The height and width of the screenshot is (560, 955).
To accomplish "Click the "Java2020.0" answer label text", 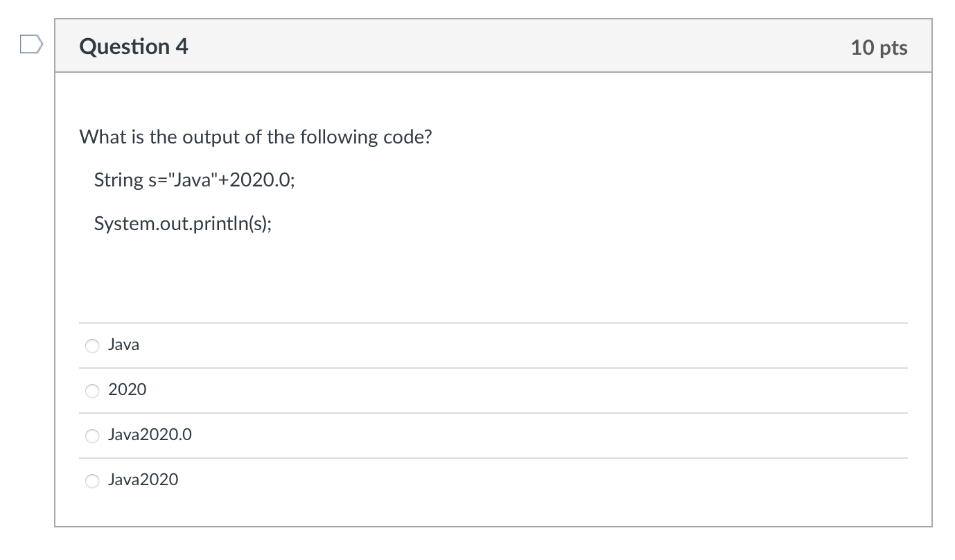I will [x=150, y=435].
